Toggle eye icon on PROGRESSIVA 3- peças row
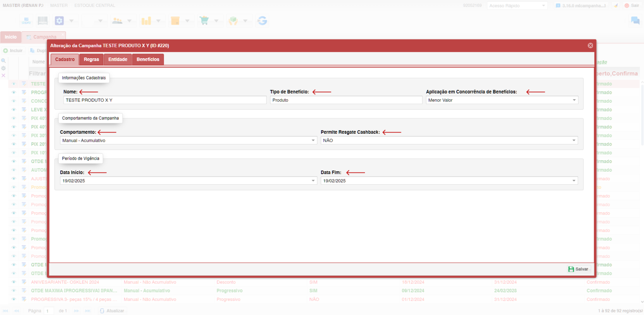Screen dimensions: 644x315 tap(14, 299)
